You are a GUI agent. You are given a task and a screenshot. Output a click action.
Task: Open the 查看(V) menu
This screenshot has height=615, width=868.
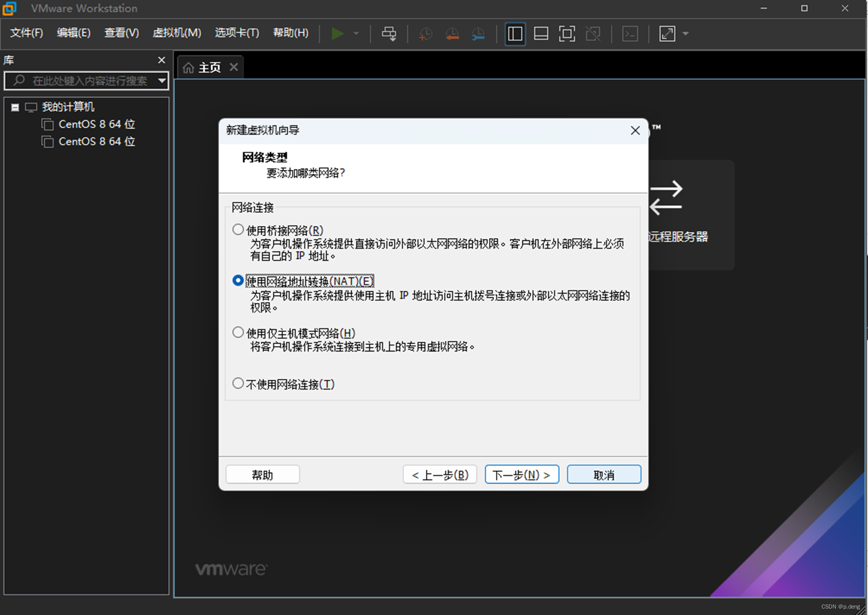tap(121, 33)
